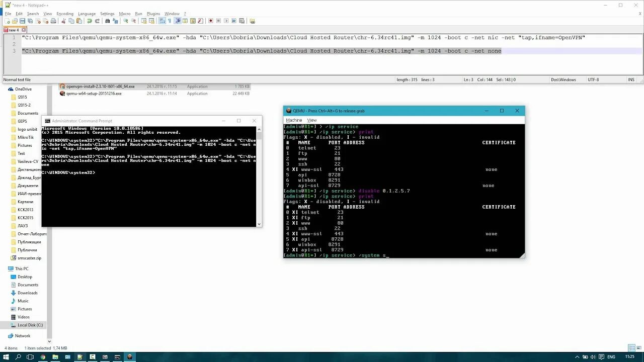This screenshot has height=362, width=644.
Task: Open GEPS folder in sidebar
Action: tap(22, 121)
